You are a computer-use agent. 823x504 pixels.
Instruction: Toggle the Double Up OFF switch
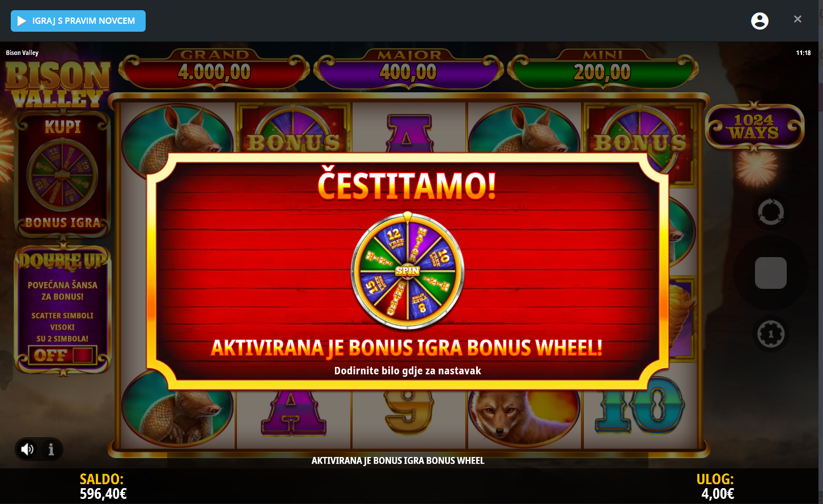coord(62,356)
